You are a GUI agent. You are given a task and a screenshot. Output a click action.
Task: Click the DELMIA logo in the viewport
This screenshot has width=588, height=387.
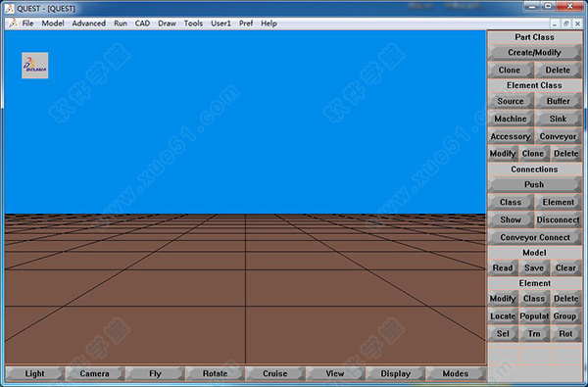coord(35,66)
